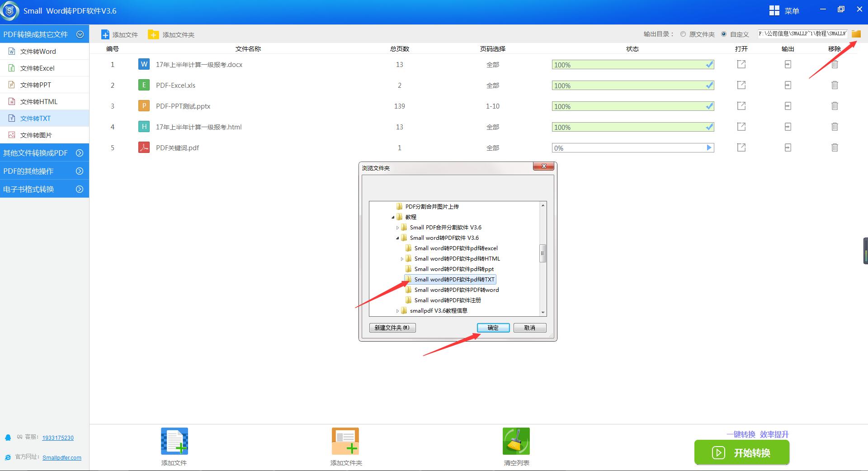Click the red PDF file icon in row 5
The width and height of the screenshot is (868, 471).
coord(144,147)
